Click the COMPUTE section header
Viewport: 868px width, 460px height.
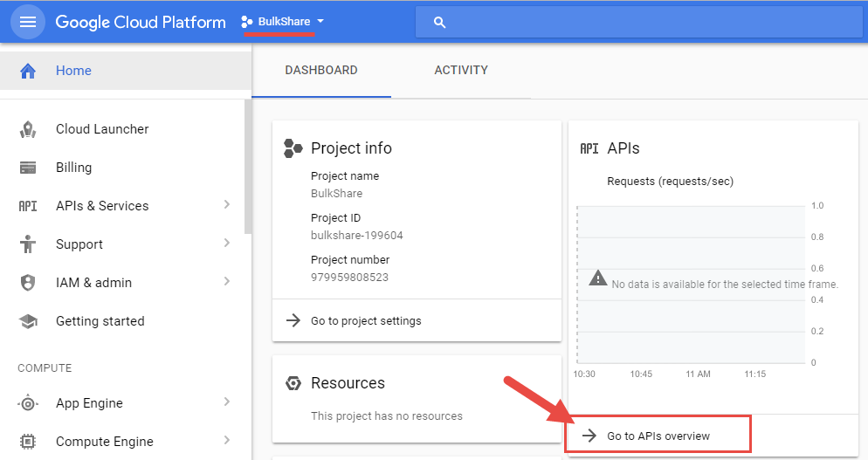pyautogui.click(x=45, y=368)
